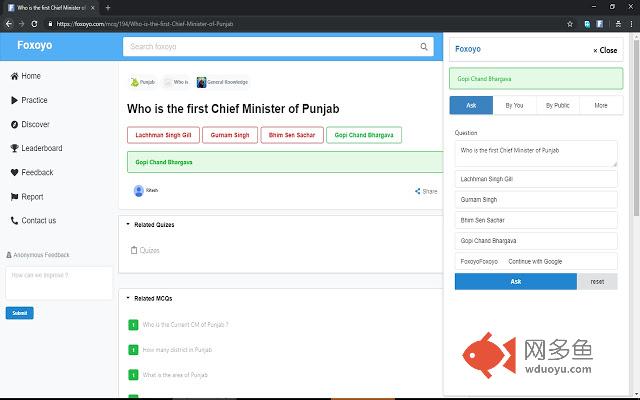Click the Who is tag

(176, 82)
